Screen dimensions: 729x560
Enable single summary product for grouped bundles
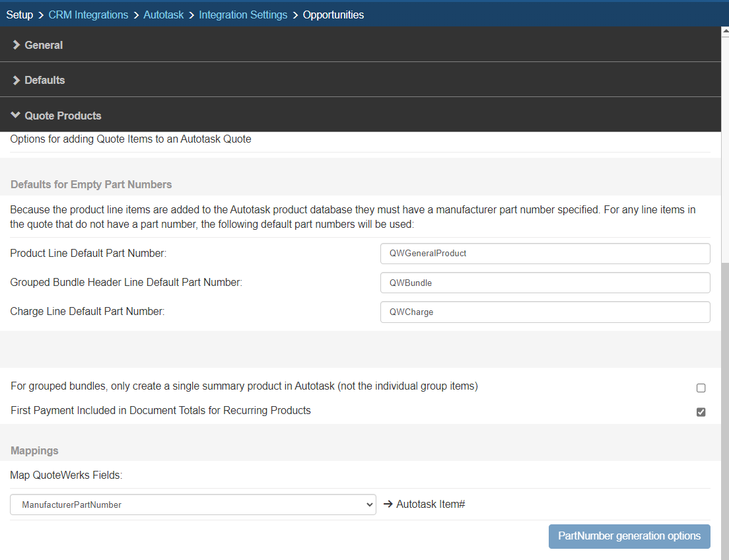701,388
